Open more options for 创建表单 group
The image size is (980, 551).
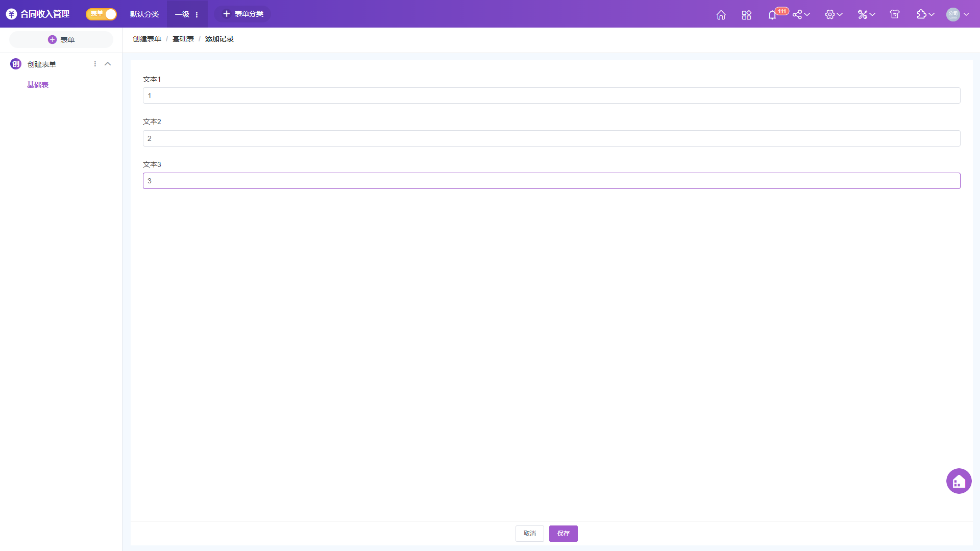(95, 64)
